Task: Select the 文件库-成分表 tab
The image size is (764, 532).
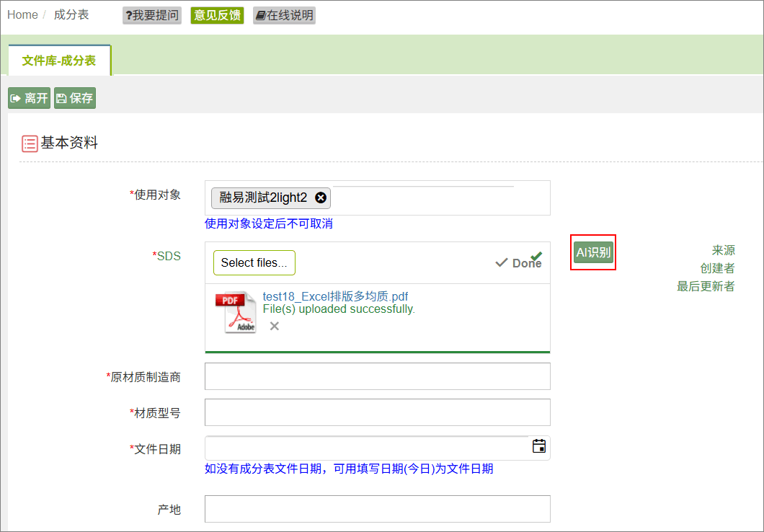Action: [x=59, y=61]
